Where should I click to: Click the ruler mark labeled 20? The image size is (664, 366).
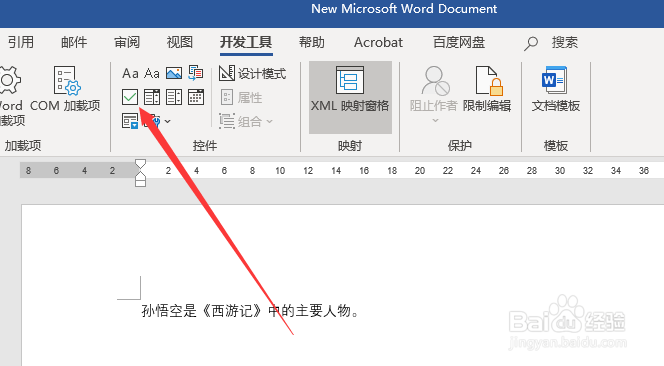(420, 171)
